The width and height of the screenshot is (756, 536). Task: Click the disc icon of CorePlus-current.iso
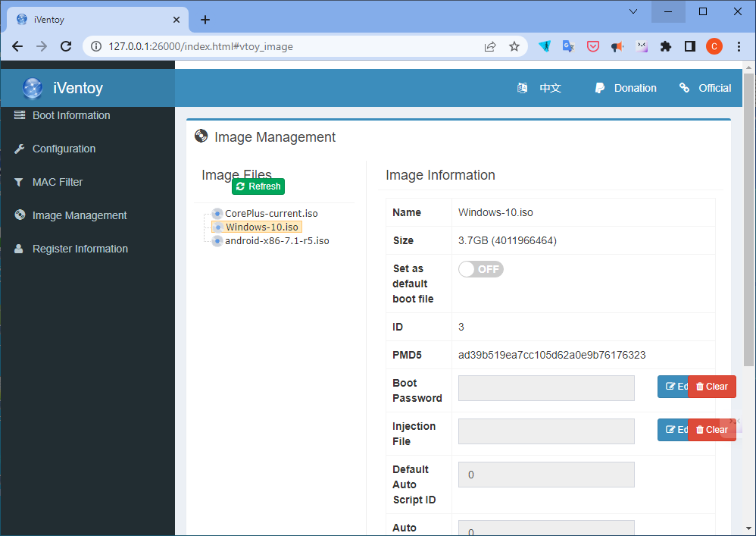pyautogui.click(x=217, y=213)
